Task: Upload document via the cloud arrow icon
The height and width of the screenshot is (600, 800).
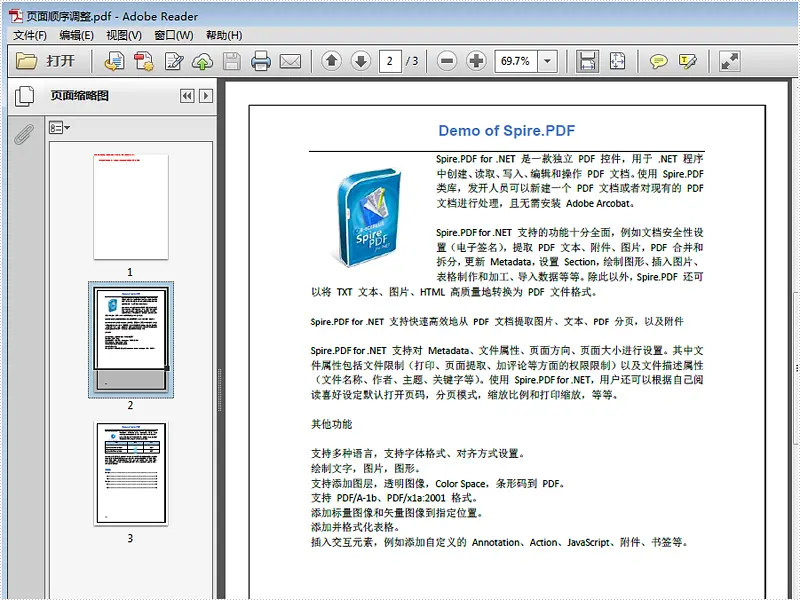Action: 202,61
